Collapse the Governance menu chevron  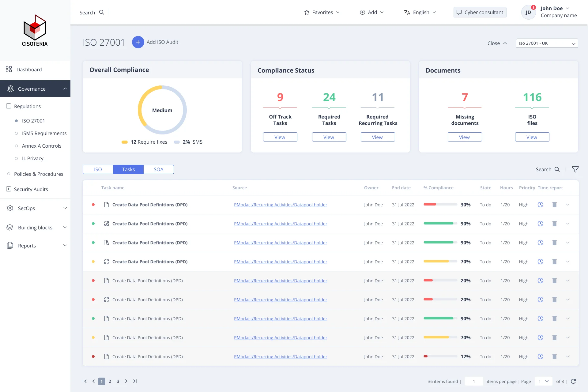(x=65, y=89)
